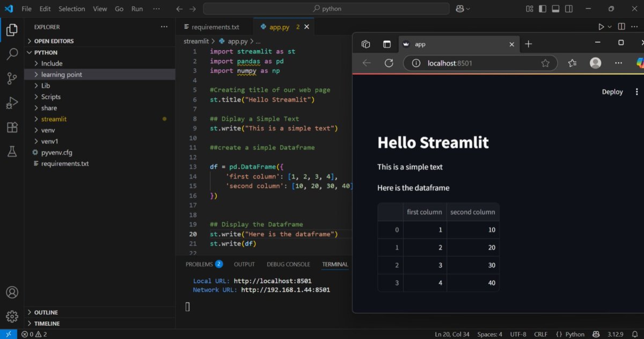Click the VS Code python search box

[326, 9]
